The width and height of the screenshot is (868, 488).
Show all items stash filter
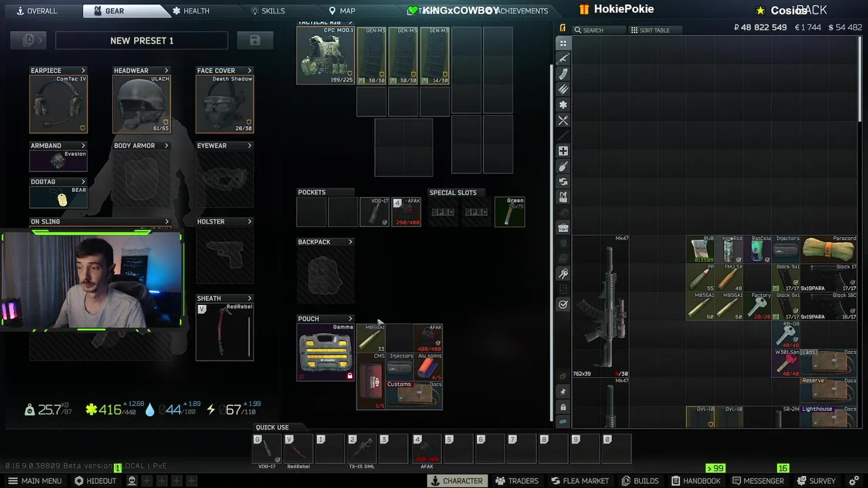click(x=563, y=43)
